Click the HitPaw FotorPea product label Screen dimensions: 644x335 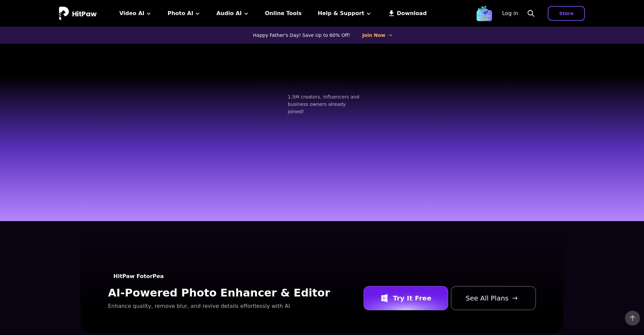pos(139,276)
